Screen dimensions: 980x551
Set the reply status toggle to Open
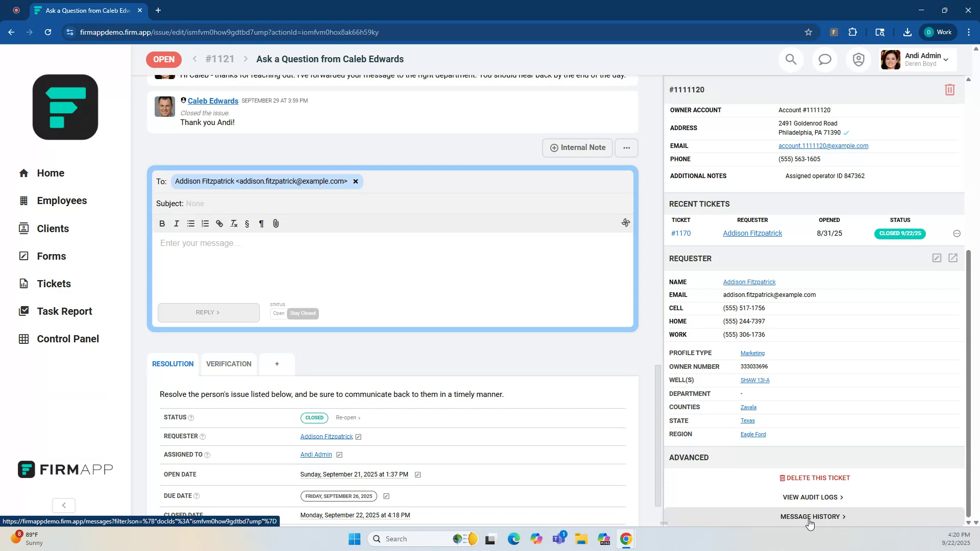tap(279, 313)
